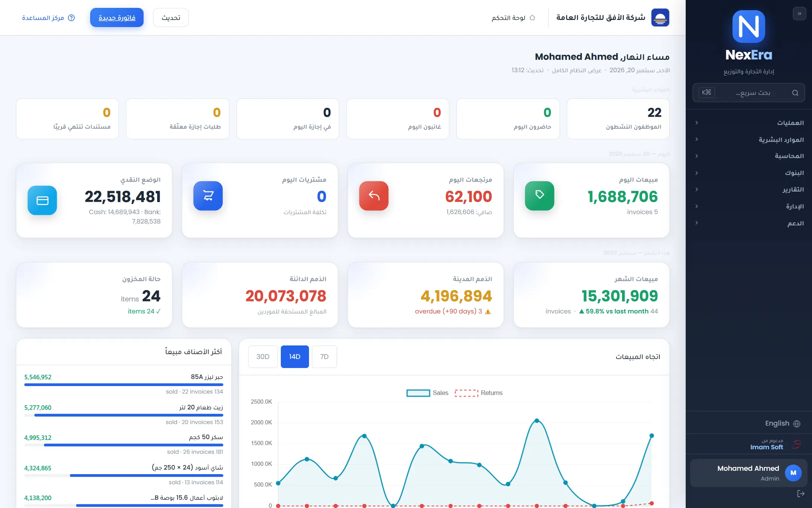Toggle the Sales series in chart legend
The height and width of the screenshot is (508, 812).
click(x=427, y=393)
